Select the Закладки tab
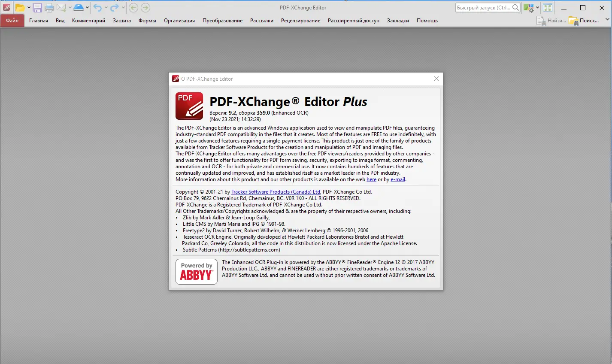This screenshot has height=364, width=612. [x=398, y=21]
